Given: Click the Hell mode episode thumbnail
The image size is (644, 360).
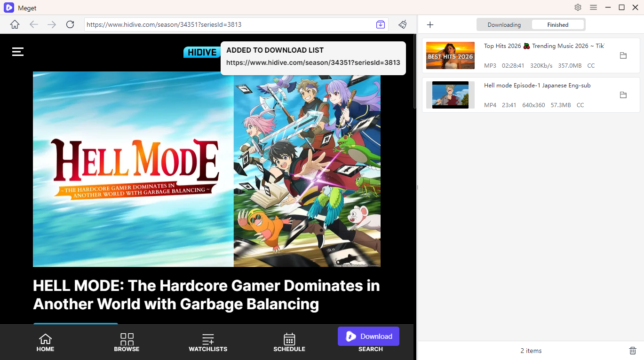Looking at the screenshot, I should pyautogui.click(x=450, y=94).
